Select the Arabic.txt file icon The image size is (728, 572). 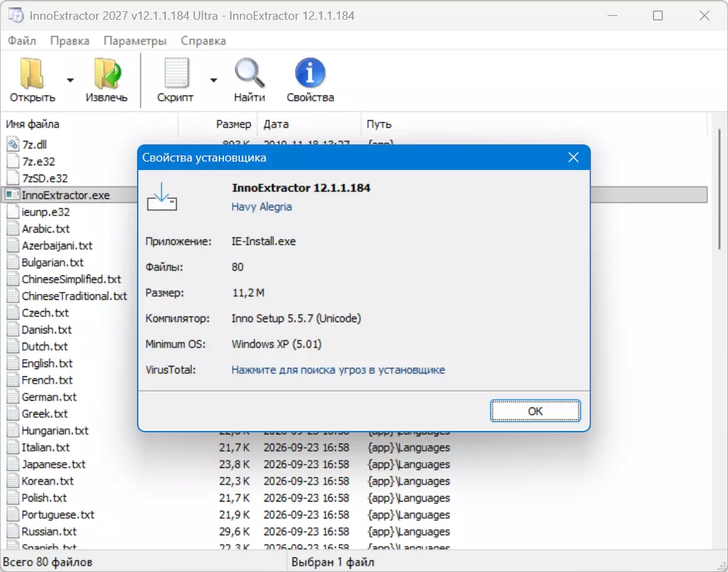click(13, 229)
